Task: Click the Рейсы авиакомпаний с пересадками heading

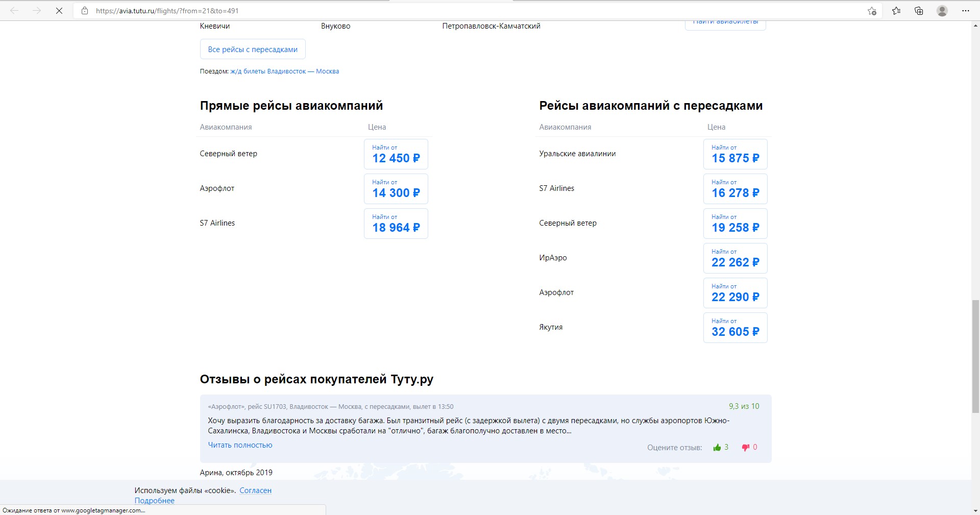Action: coord(651,106)
